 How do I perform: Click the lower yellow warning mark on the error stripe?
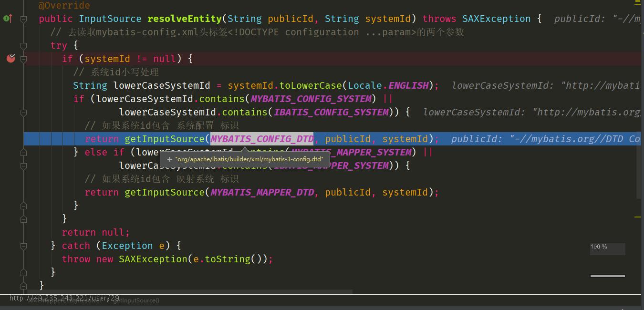[638, 217]
